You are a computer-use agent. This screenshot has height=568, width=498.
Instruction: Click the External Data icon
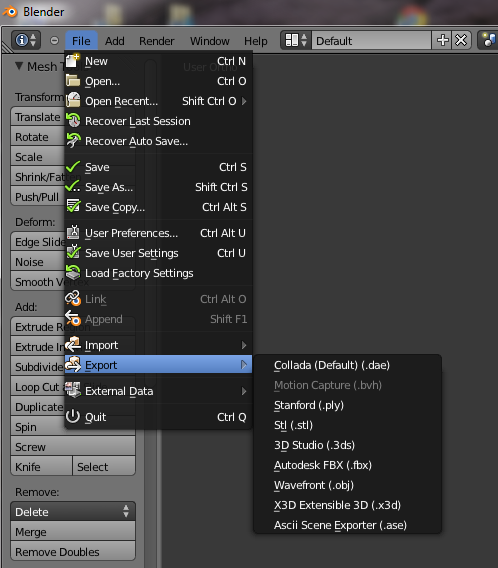(x=73, y=390)
